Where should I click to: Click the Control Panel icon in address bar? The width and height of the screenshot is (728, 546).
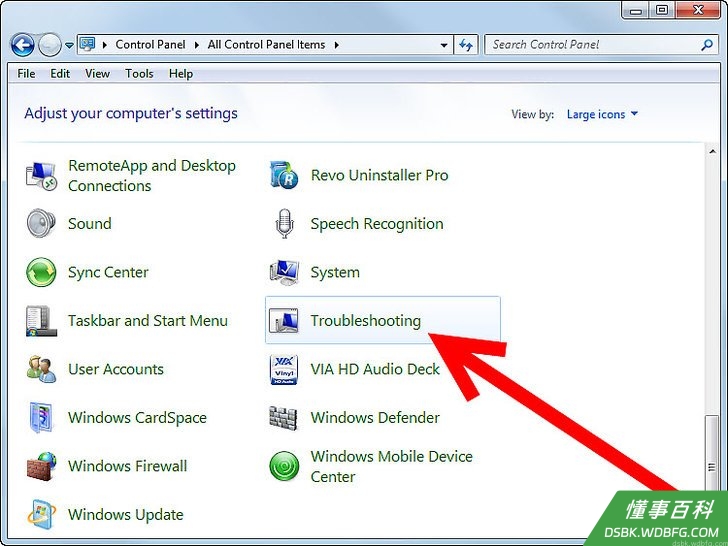pos(87,45)
